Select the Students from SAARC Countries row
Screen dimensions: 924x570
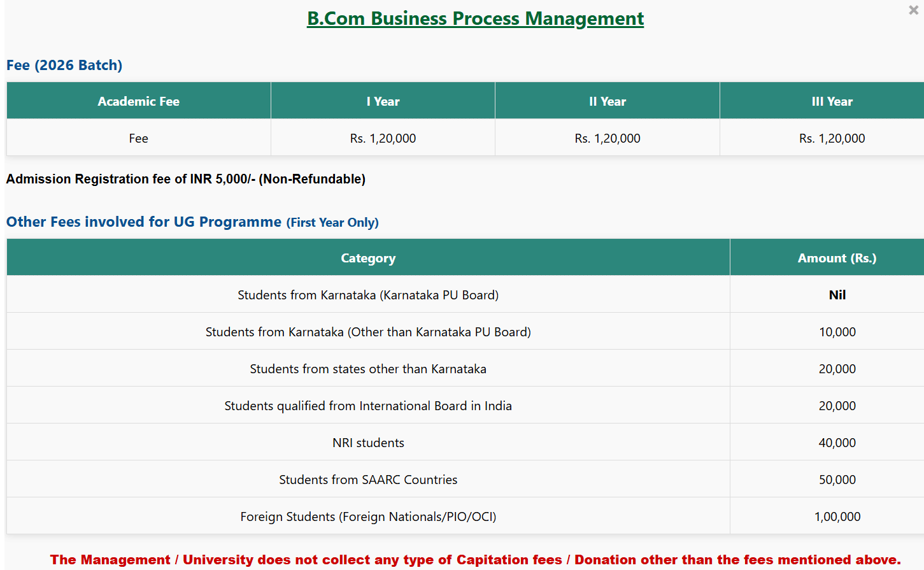368,480
